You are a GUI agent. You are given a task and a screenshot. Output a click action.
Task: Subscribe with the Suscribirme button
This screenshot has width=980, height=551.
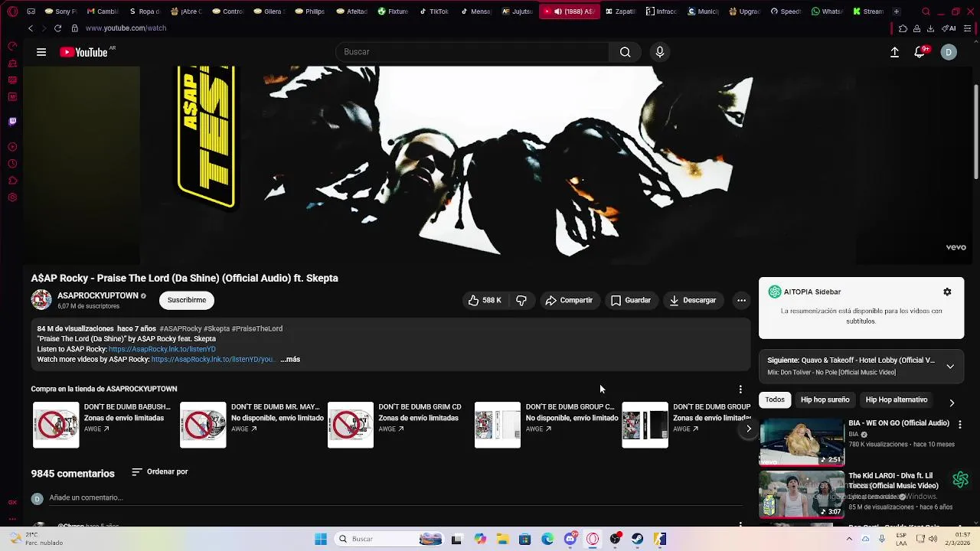pos(187,300)
